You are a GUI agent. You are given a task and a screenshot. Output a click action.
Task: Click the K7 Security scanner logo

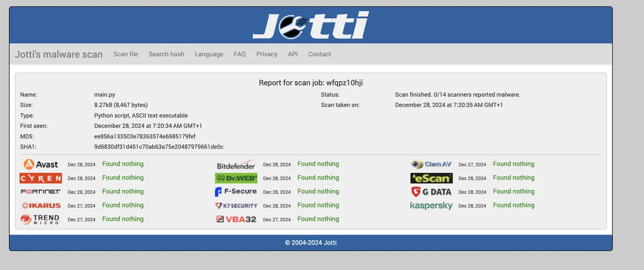click(x=236, y=206)
